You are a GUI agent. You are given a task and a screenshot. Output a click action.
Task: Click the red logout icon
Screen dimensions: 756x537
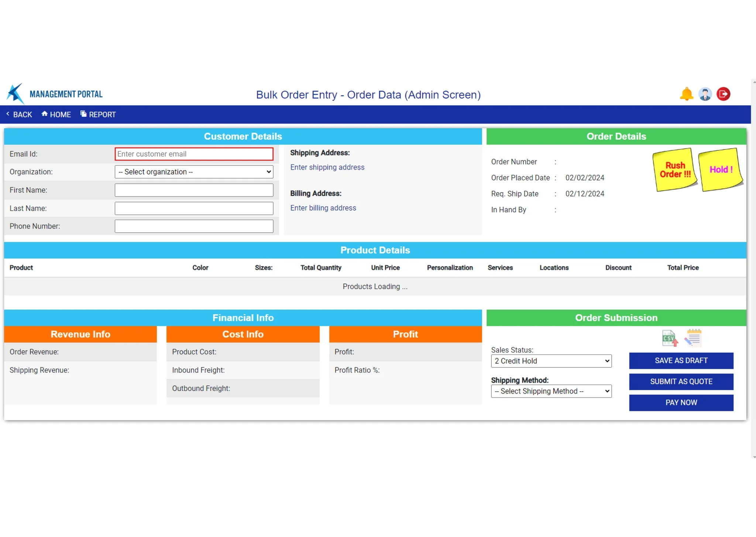[724, 94]
